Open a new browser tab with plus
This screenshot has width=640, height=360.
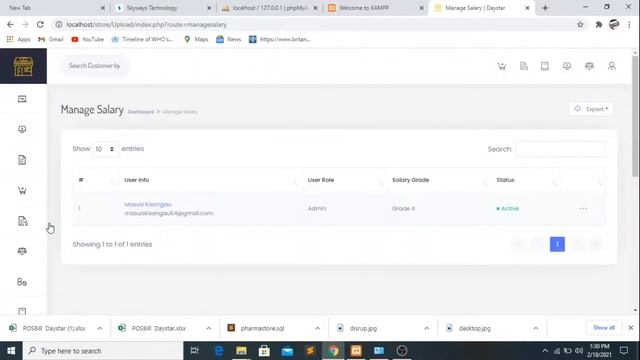point(545,8)
